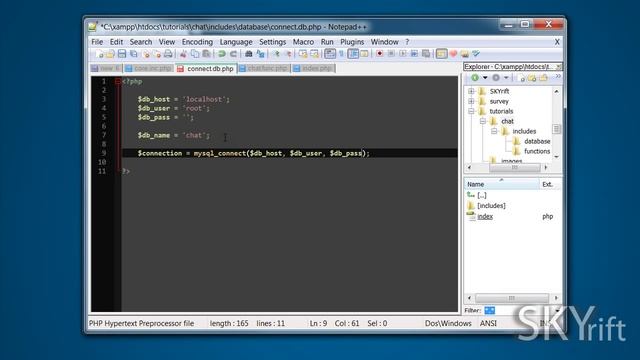Click the New file toolbar icon
This screenshot has height=360, width=640.
99,54
